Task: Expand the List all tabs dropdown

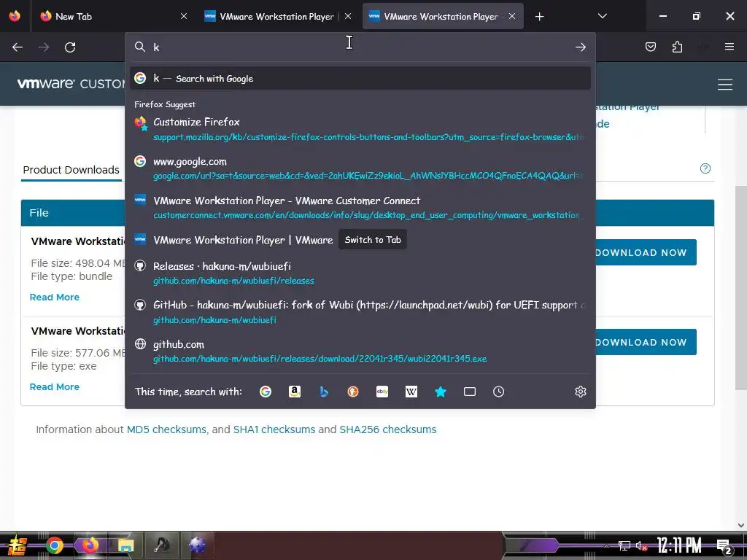Action: (x=602, y=16)
